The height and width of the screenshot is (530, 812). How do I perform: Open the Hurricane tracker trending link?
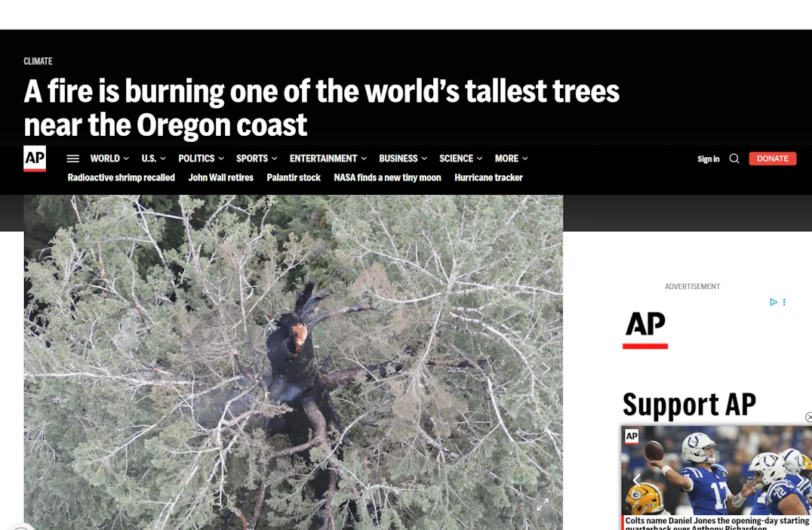(488, 177)
